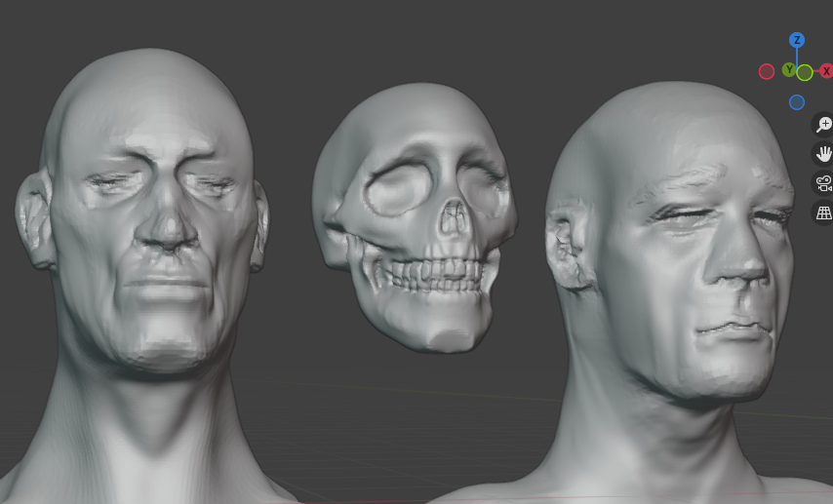This screenshot has width=833, height=504.
Task: Click the negative Y green outlined circle
Action: [805, 72]
